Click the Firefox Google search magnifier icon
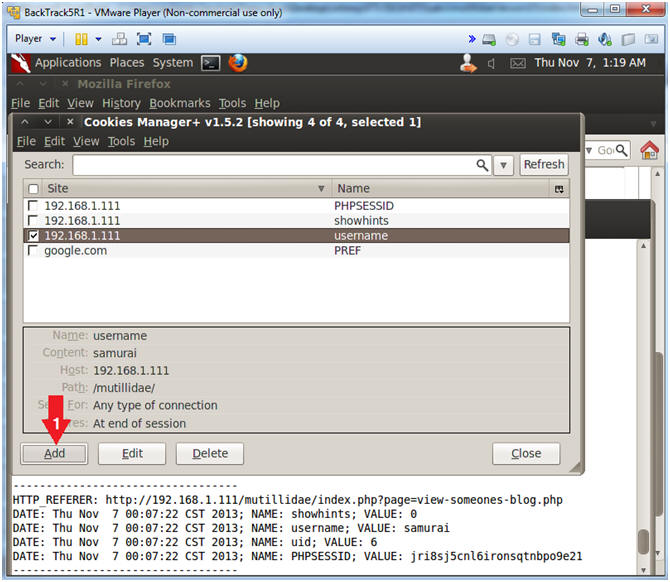 [x=622, y=150]
